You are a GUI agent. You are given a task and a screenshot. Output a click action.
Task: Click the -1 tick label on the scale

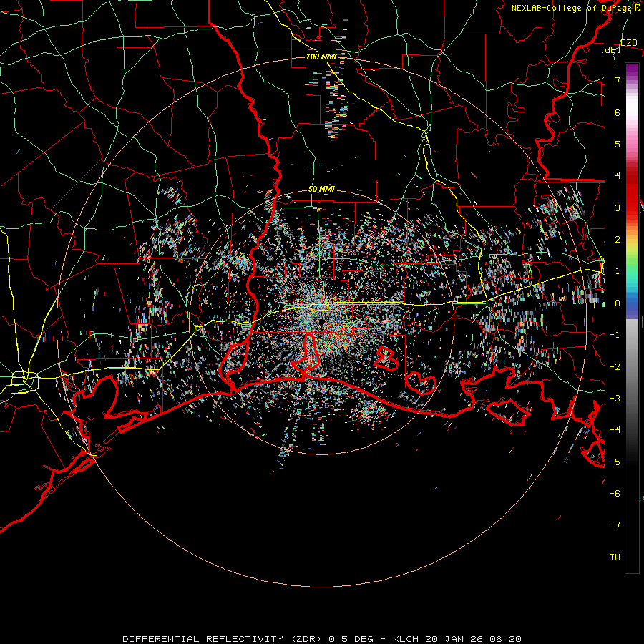click(x=615, y=335)
